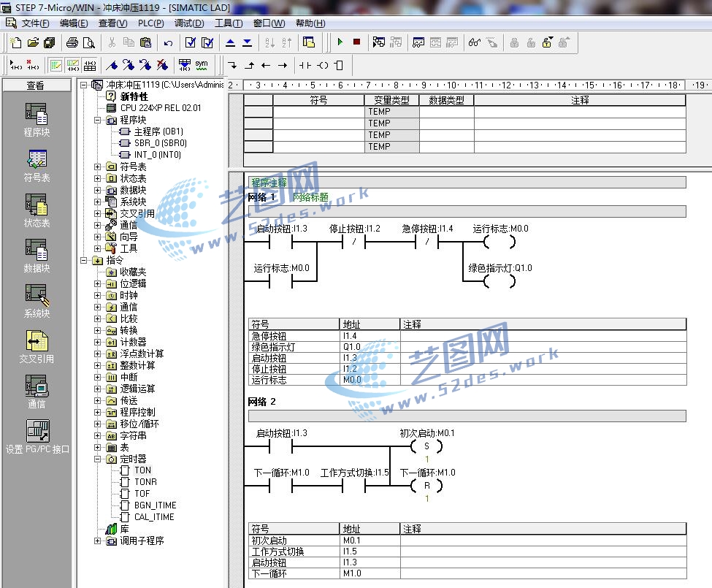712x588 pixels.
Task: Toggle the symbol information table icon
Action: pos(89,66)
